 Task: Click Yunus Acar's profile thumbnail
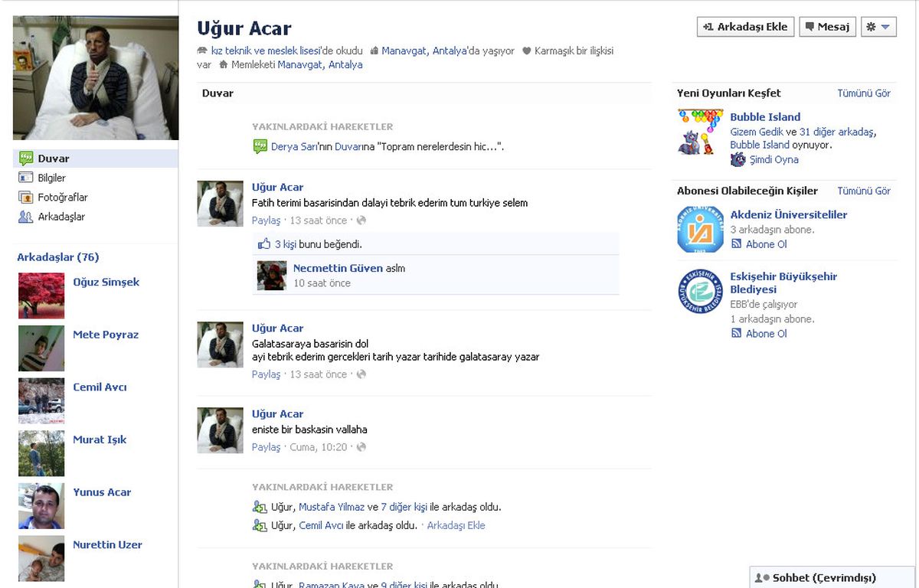click(41, 506)
